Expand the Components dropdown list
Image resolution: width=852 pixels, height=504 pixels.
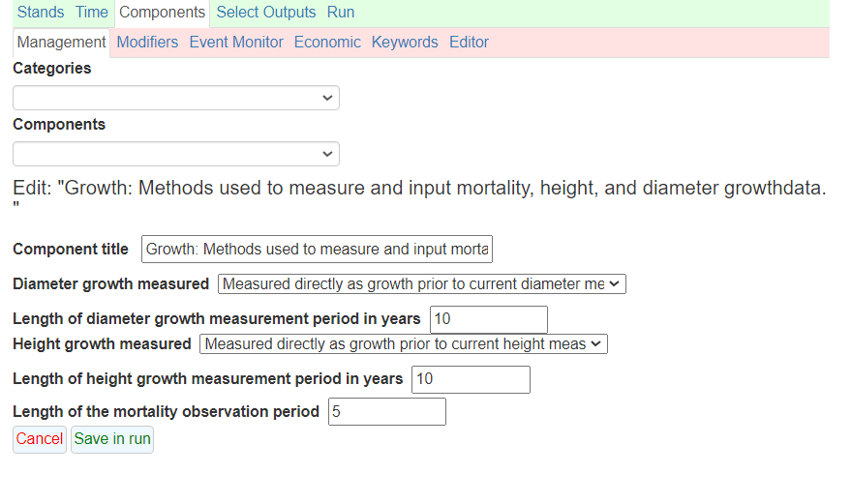point(176,154)
